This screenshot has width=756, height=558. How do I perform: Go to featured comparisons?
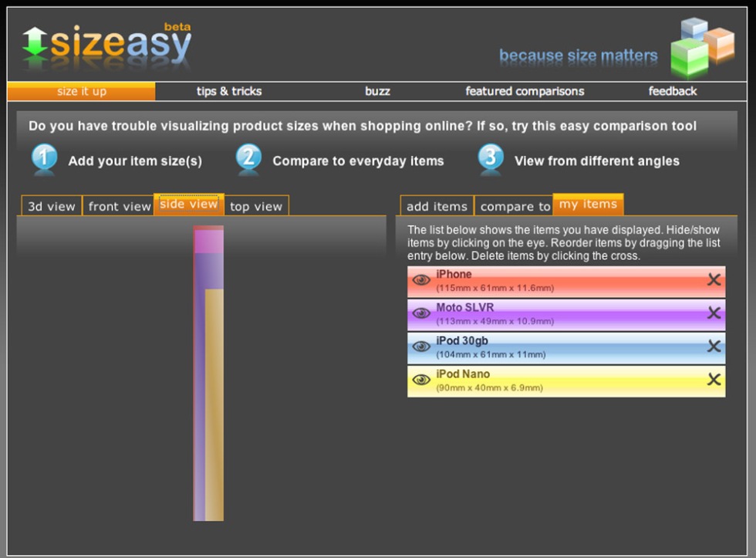point(525,91)
